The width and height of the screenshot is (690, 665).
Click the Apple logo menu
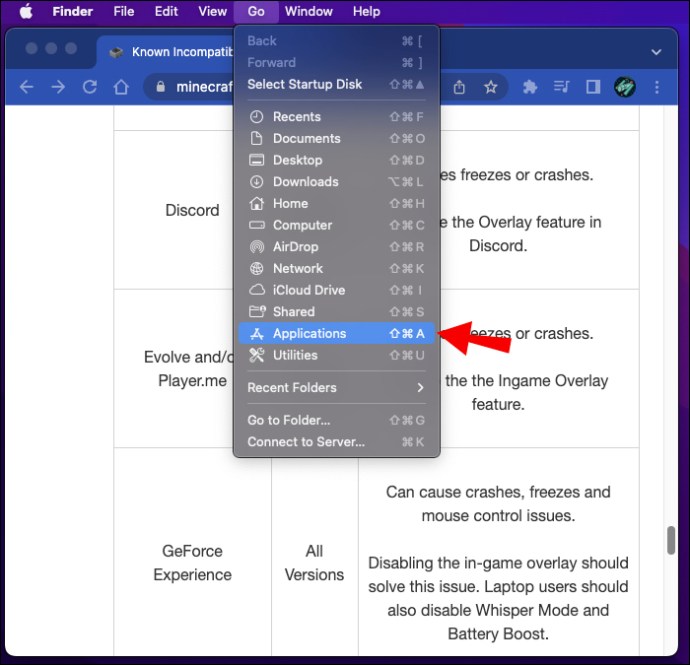point(26,12)
